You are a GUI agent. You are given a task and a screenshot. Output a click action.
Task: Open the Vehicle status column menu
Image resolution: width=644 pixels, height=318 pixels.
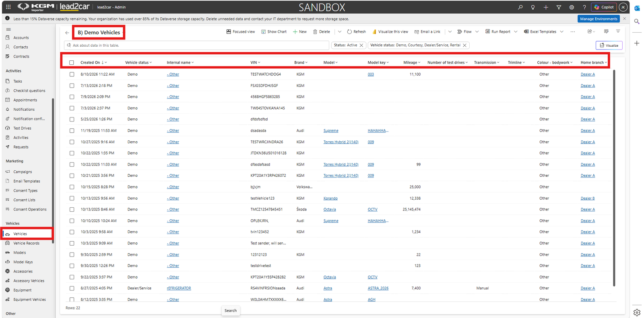click(138, 62)
